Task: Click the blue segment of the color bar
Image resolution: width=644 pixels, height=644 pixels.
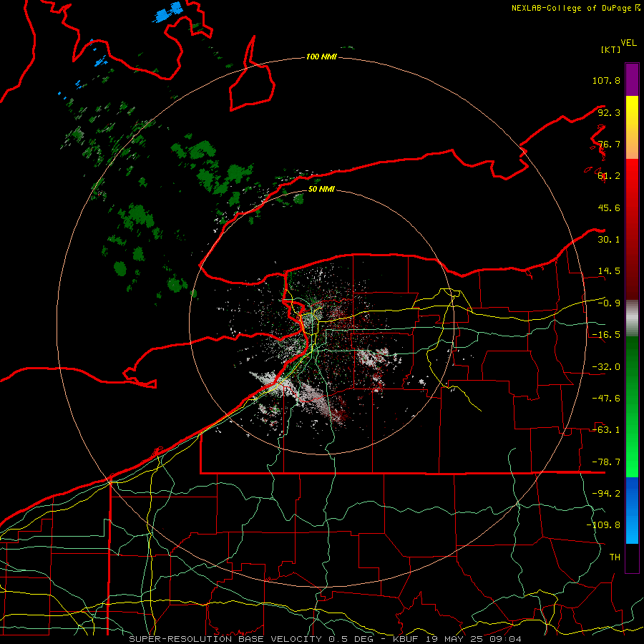Action: [632, 510]
